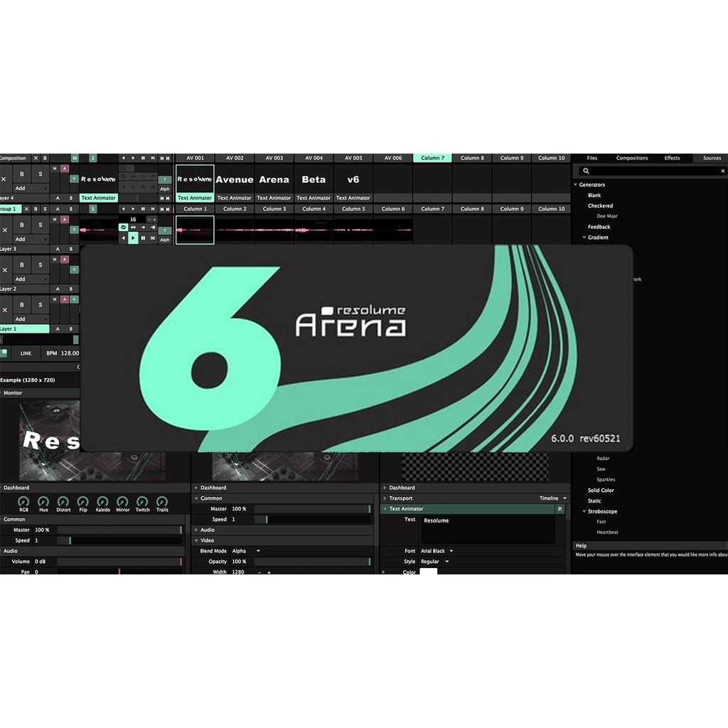Switch to the Files tab
This screenshot has width=728, height=728.
tap(592, 158)
